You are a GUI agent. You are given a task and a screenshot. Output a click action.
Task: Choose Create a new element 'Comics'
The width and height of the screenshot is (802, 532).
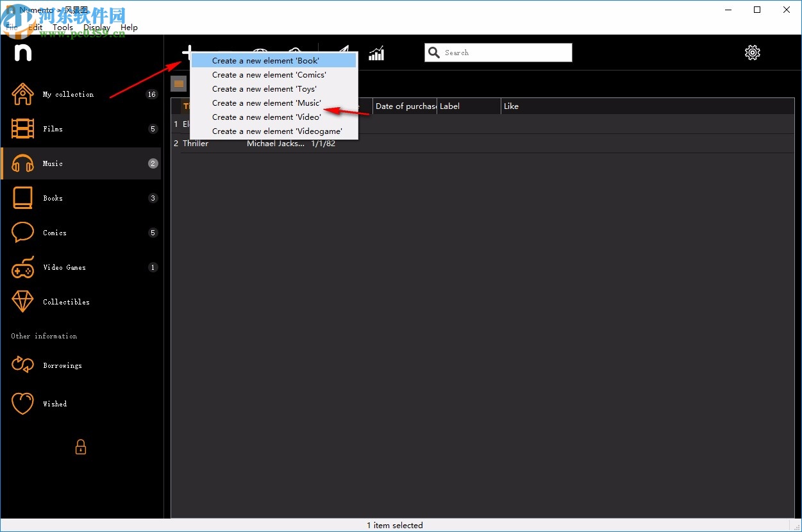coord(274,75)
